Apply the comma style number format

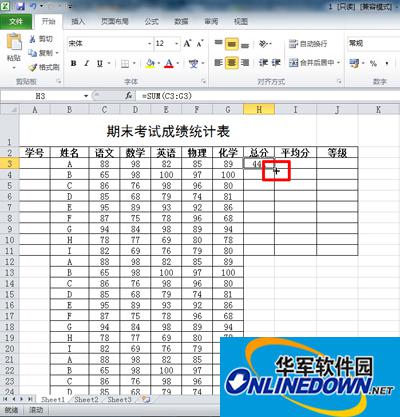click(x=387, y=63)
